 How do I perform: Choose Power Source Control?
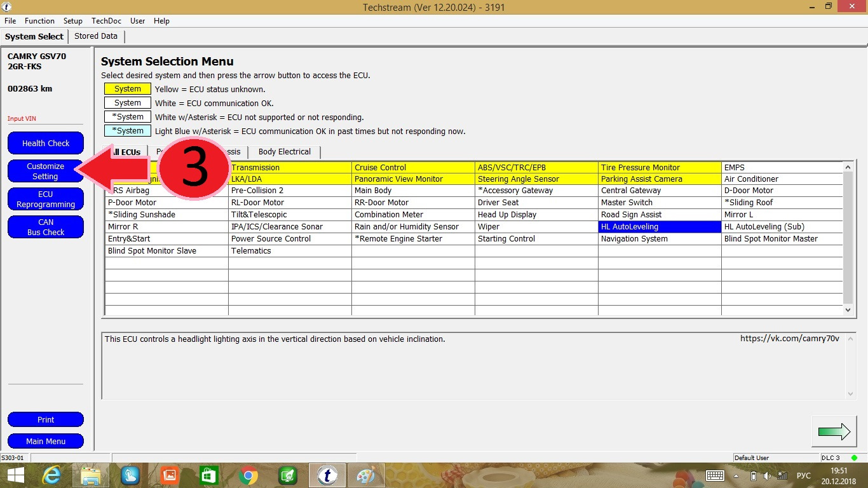[x=290, y=239]
